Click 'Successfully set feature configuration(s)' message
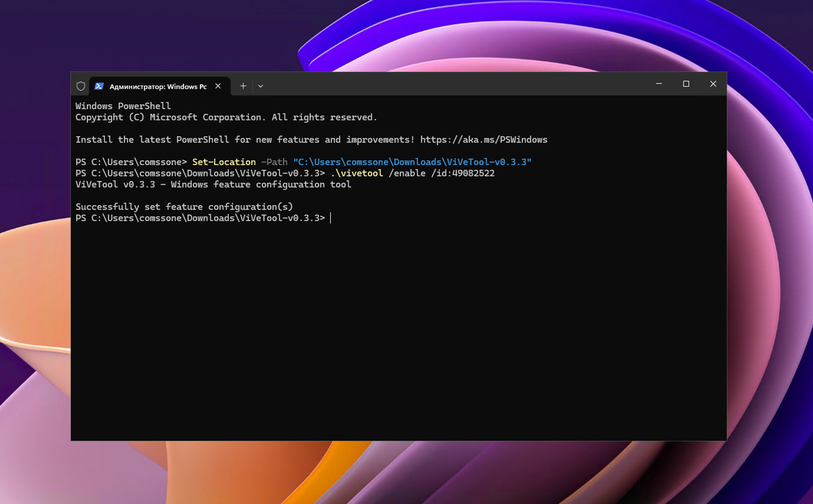 (184, 207)
